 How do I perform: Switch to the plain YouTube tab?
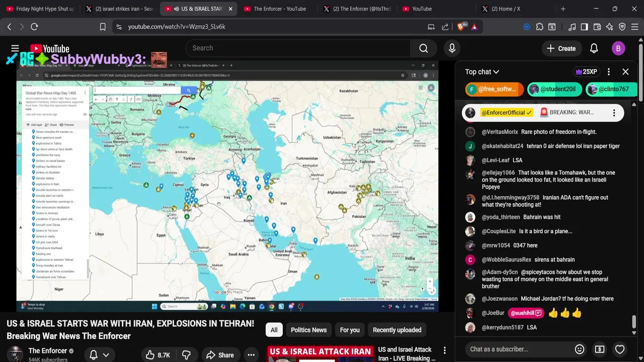437,9
